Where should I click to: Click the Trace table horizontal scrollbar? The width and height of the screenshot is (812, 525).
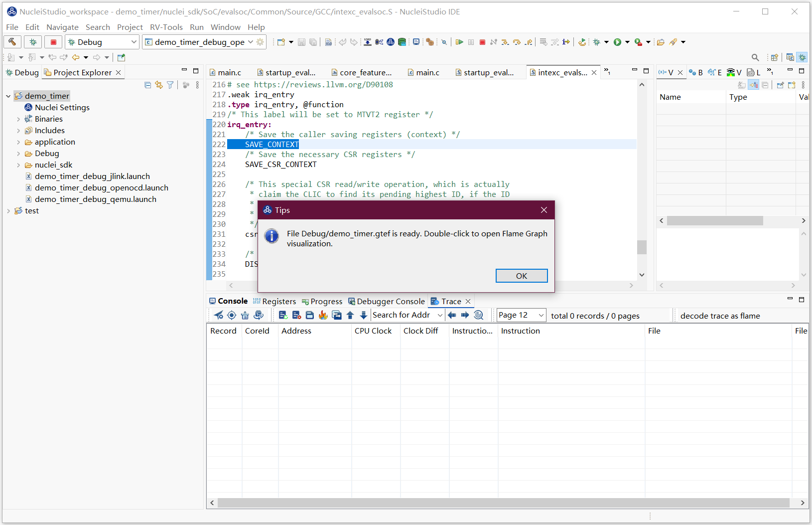pos(503,503)
